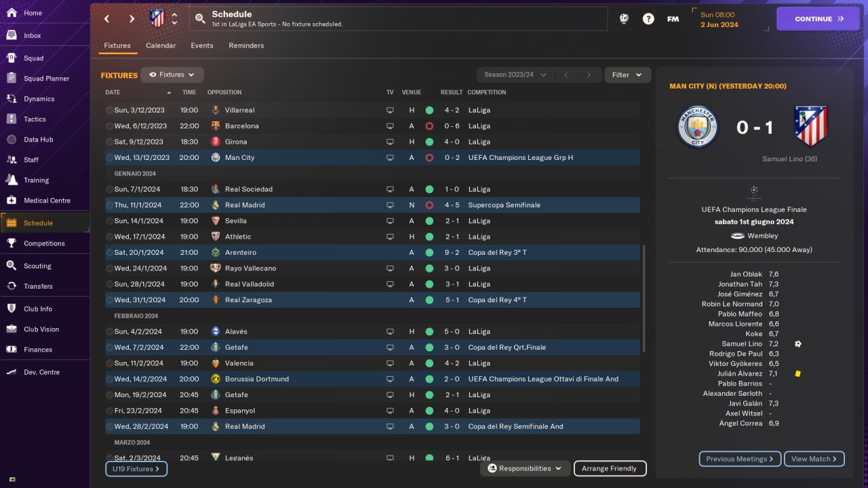The image size is (868, 488).
Task: Open Previous Meetings
Action: [x=740, y=459]
